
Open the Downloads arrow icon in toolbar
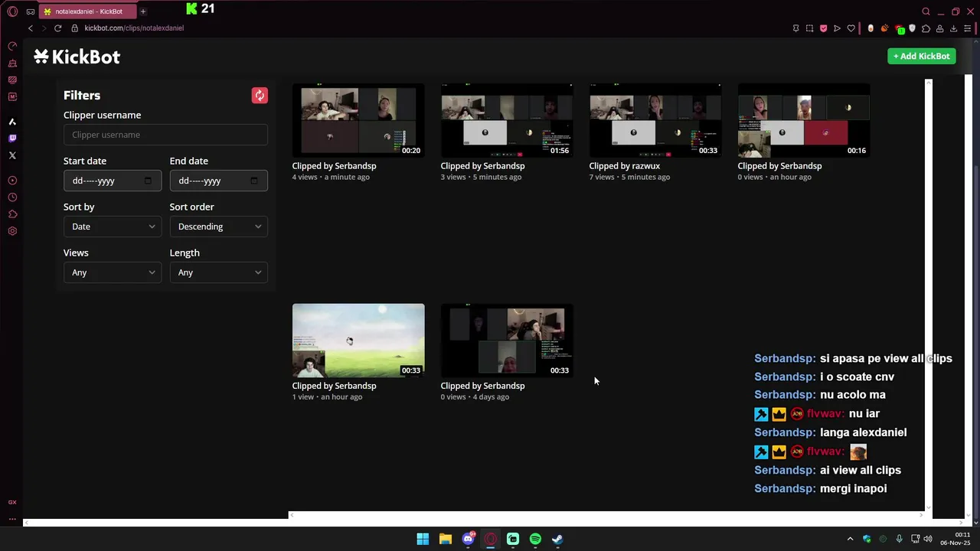coord(953,28)
